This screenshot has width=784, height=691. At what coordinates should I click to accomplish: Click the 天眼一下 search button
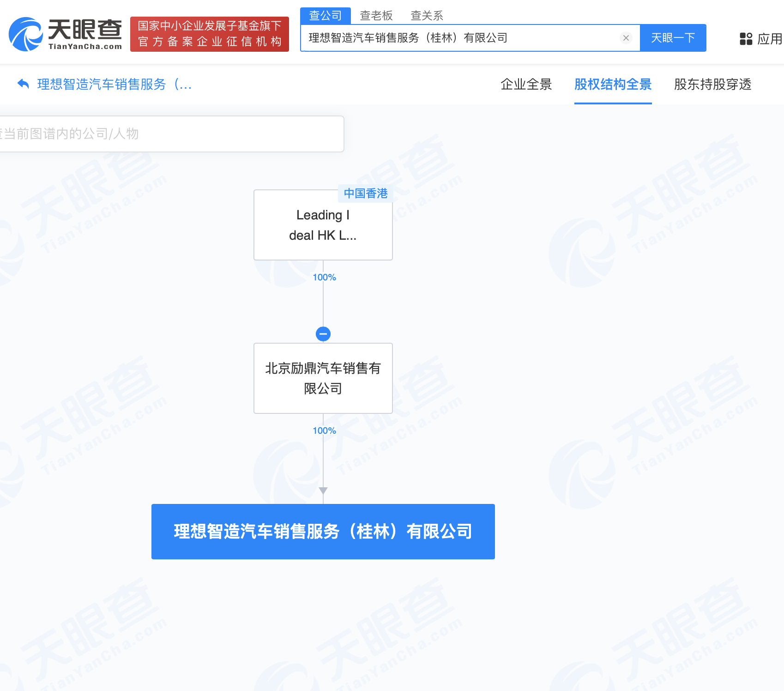(x=673, y=38)
